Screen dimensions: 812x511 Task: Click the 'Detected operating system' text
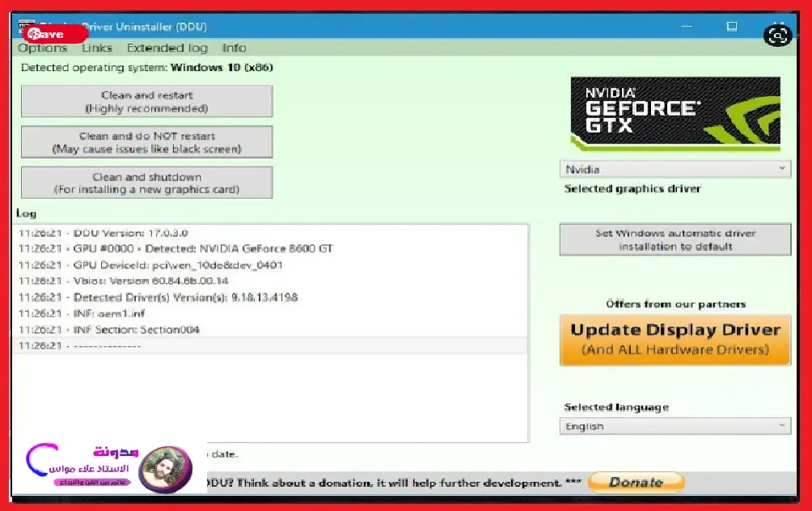146,68
